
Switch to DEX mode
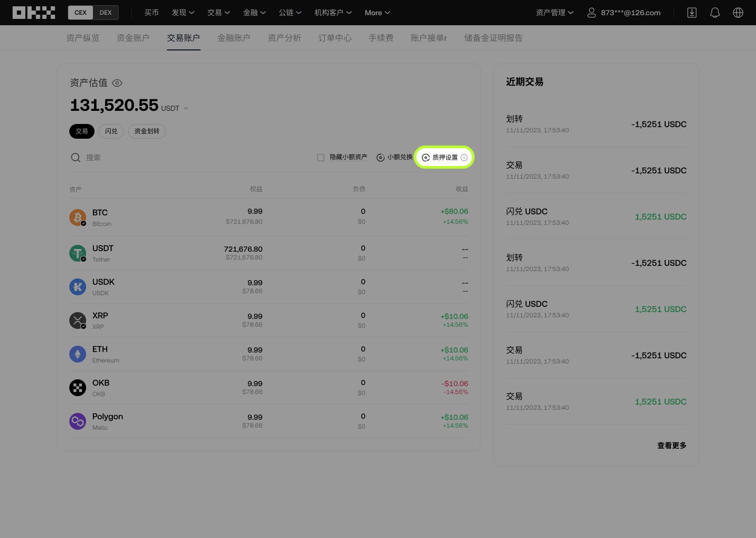pos(106,13)
